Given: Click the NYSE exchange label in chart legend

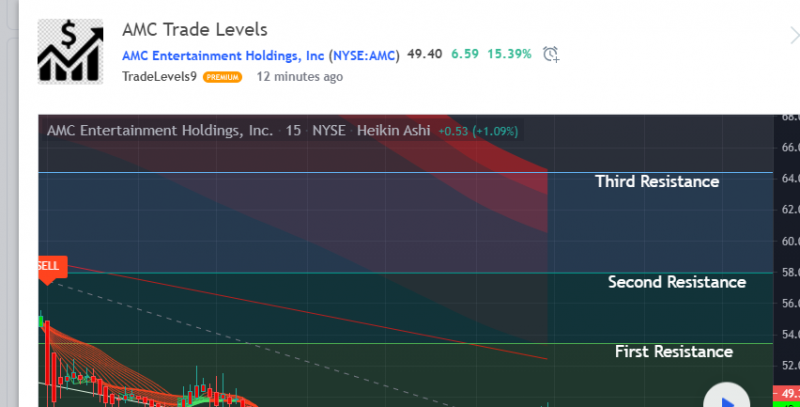Looking at the screenshot, I should pos(329,131).
